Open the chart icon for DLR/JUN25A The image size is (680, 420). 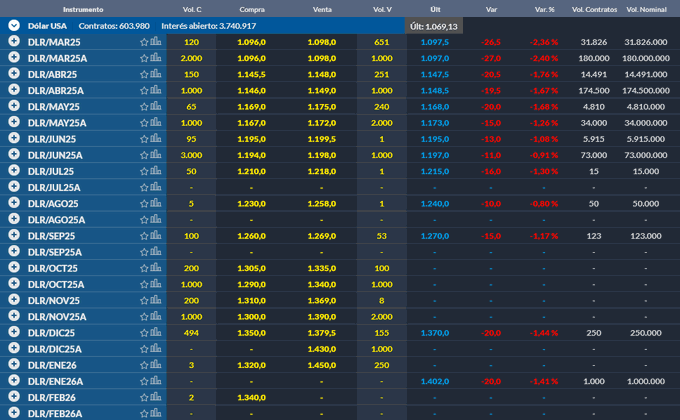pyautogui.click(x=156, y=155)
